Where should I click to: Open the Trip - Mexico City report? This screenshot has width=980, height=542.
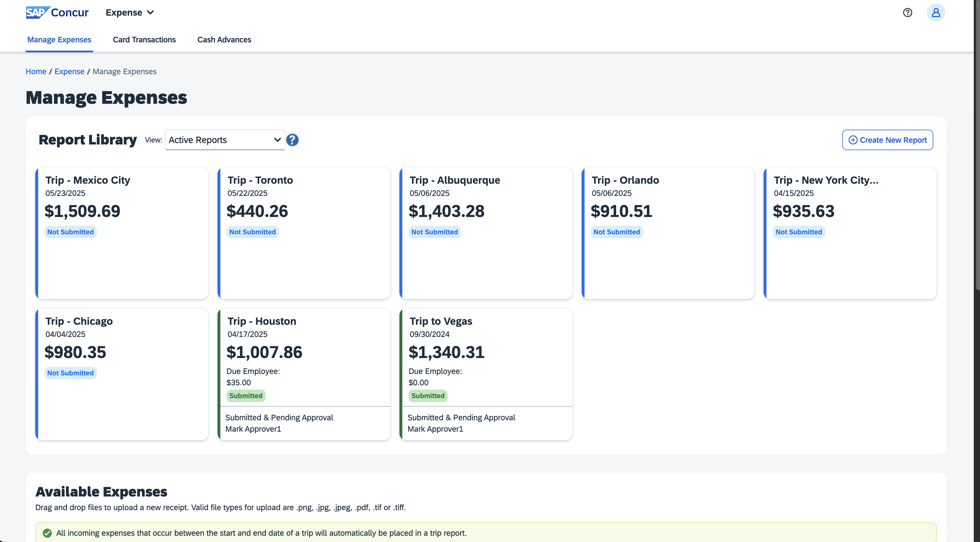coord(87,180)
